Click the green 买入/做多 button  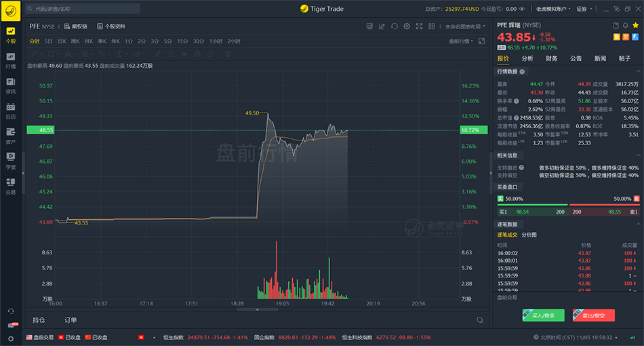pyautogui.click(x=544, y=315)
